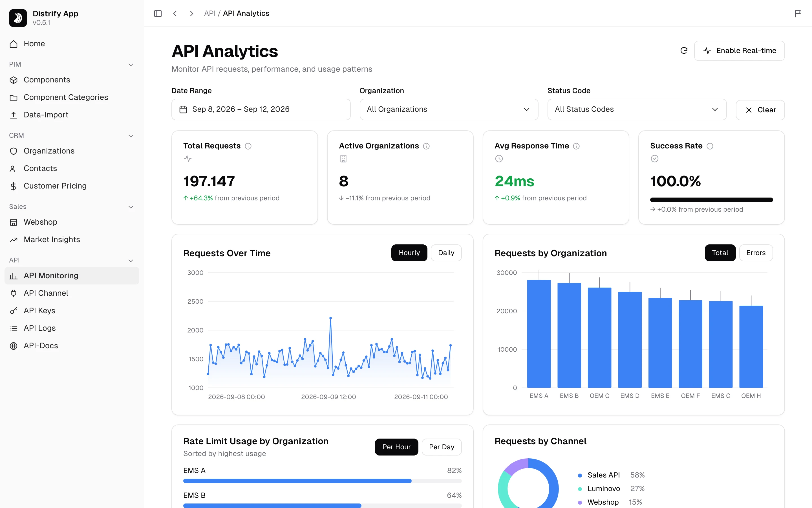Image resolution: width=812 pixels, height=508 pixels.
Task: Collapse the API sidebar section
Action: click(131, 260)
